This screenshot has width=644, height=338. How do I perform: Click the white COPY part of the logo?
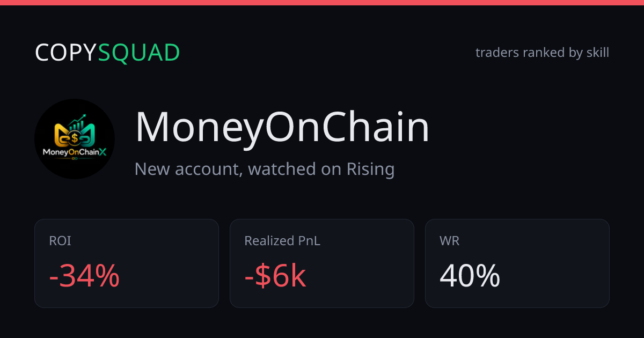click(x=66, y=53)
